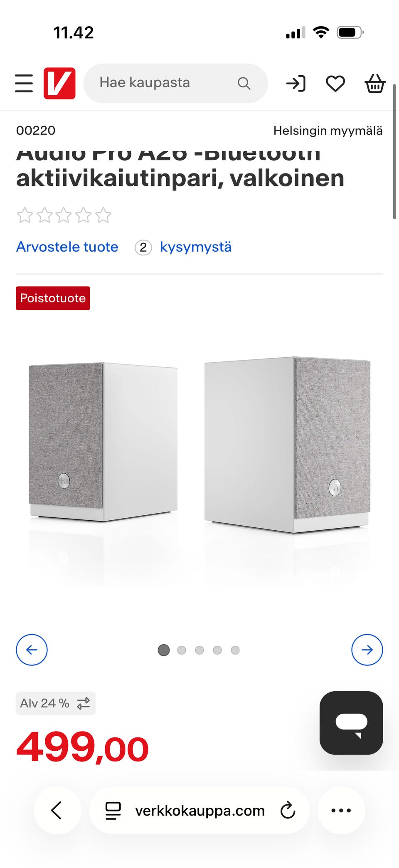Open the wishlist heart icon
The width and height of the screenshot is (399, 868).
[335, 84]
